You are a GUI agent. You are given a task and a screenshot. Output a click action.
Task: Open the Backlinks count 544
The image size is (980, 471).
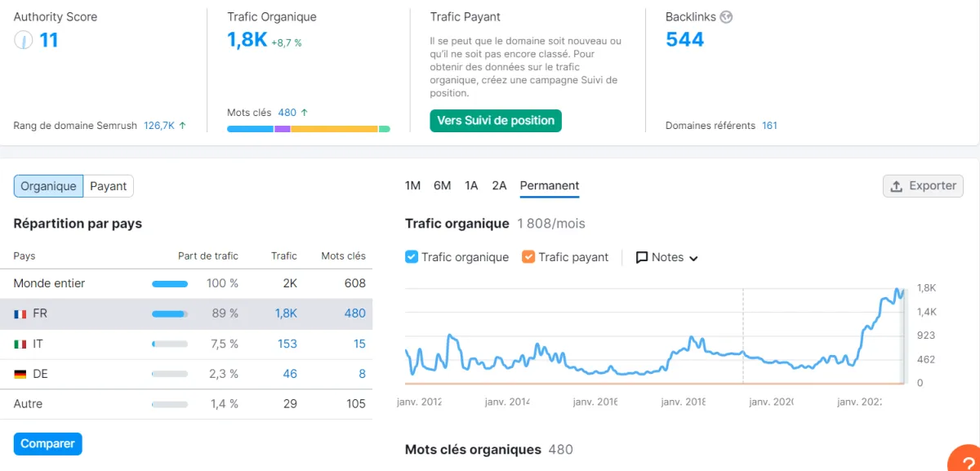684,39
